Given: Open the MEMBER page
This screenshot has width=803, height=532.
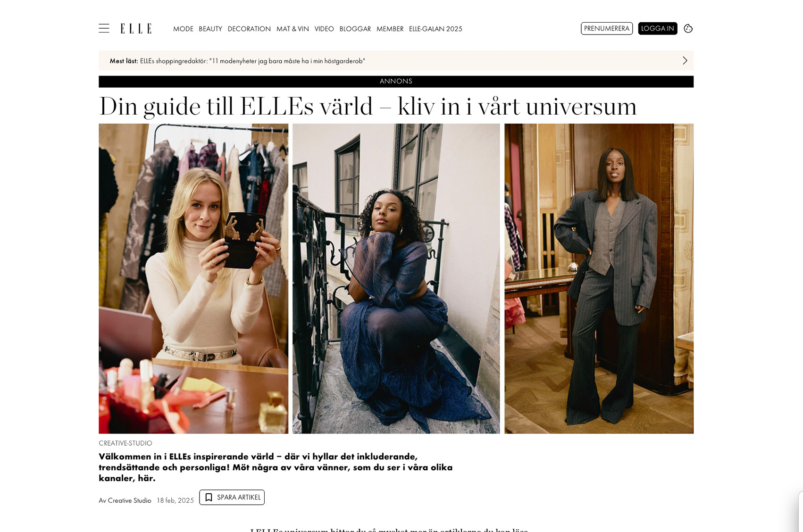Looking at the screenshot, I should click(x=390, y=29).
